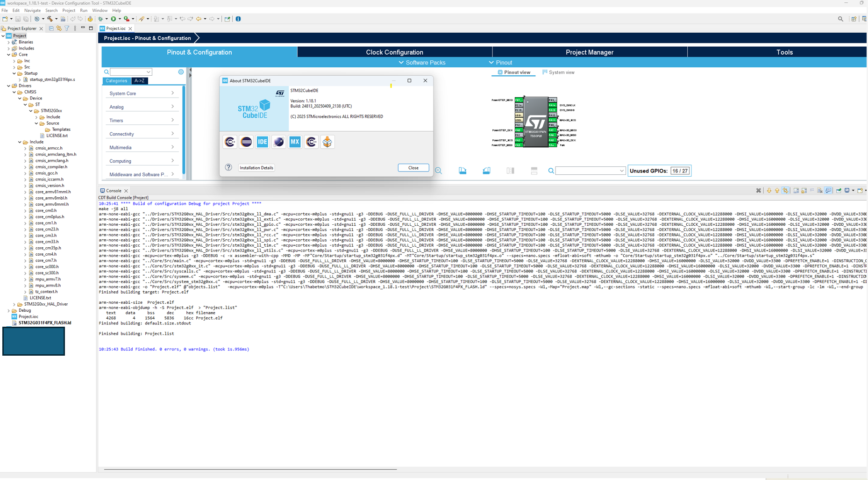Click the Installation Details button
This screenshot has height=480, width=868.
point(256,167)
